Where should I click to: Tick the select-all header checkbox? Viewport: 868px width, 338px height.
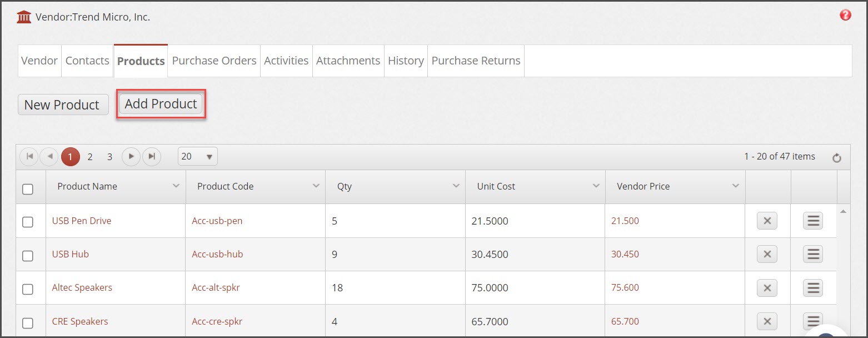28,190
